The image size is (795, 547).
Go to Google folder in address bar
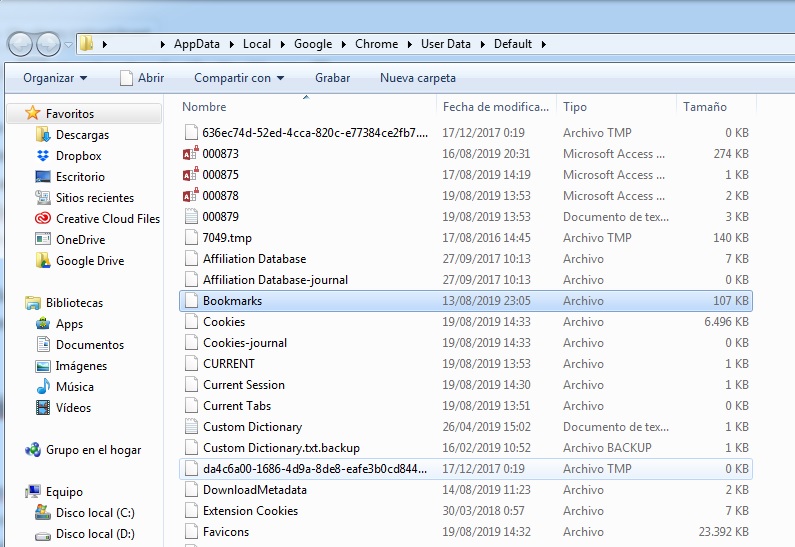point(313,44)
